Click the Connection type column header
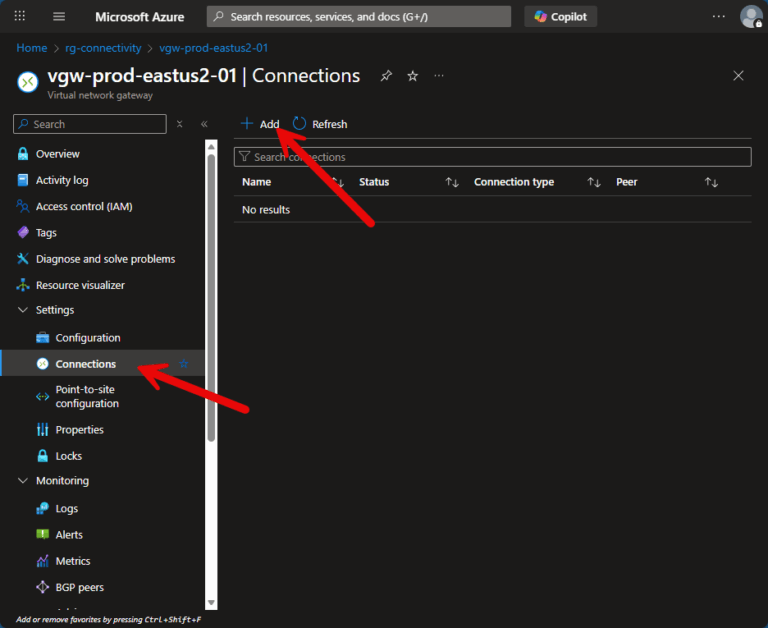Screen dimensions: 768x628 (514, 182)
